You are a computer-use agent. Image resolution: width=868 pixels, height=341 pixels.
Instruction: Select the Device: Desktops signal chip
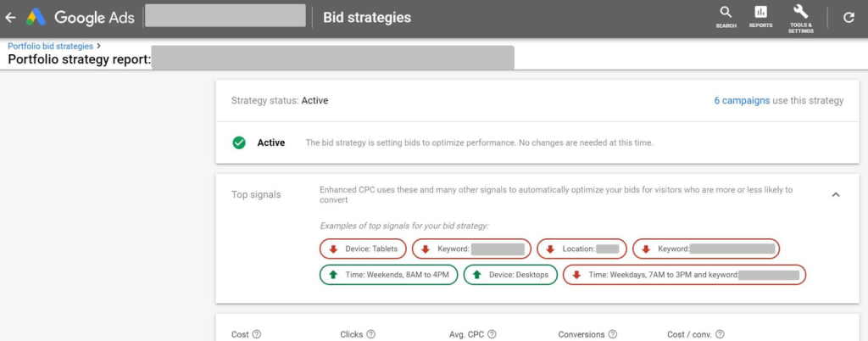point(510,275)
